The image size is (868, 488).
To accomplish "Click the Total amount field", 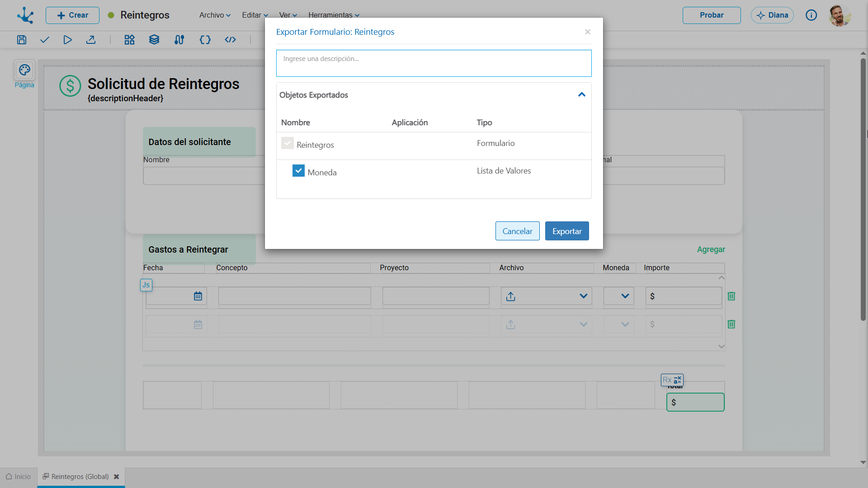I will (x=695, y=402).
